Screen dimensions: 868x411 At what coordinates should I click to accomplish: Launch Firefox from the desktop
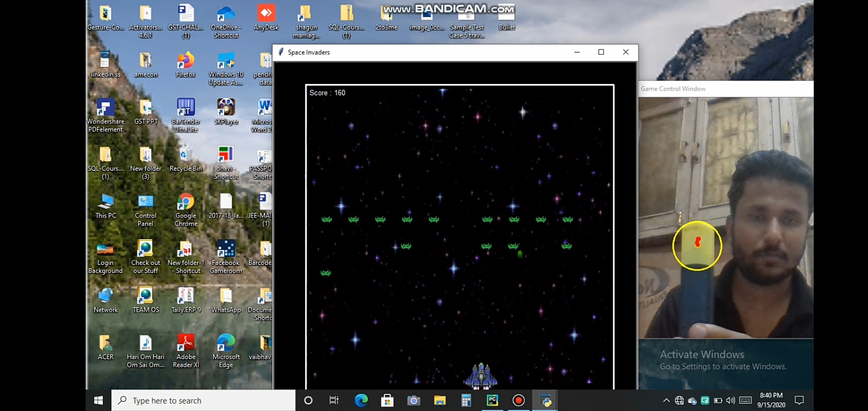pos(186,61)
